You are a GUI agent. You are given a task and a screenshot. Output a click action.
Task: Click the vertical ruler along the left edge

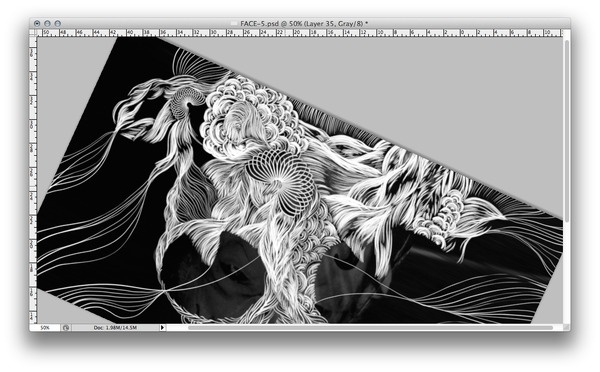(x=33, y=180)
